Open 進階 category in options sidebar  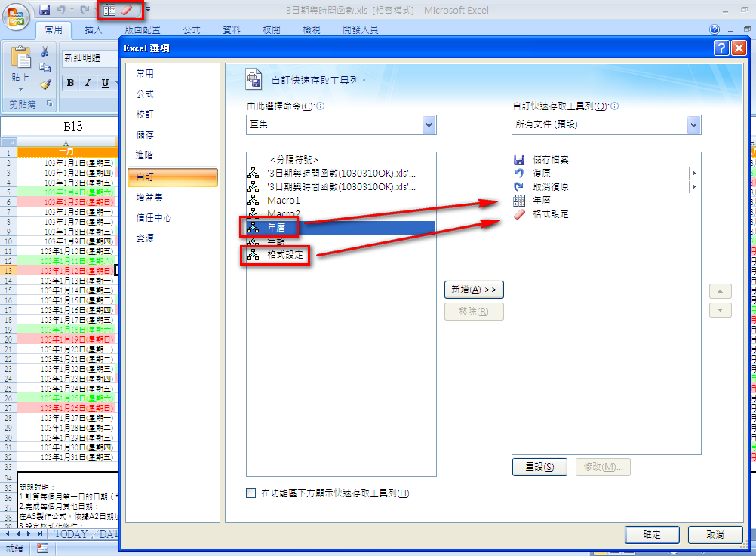point(173,155)
